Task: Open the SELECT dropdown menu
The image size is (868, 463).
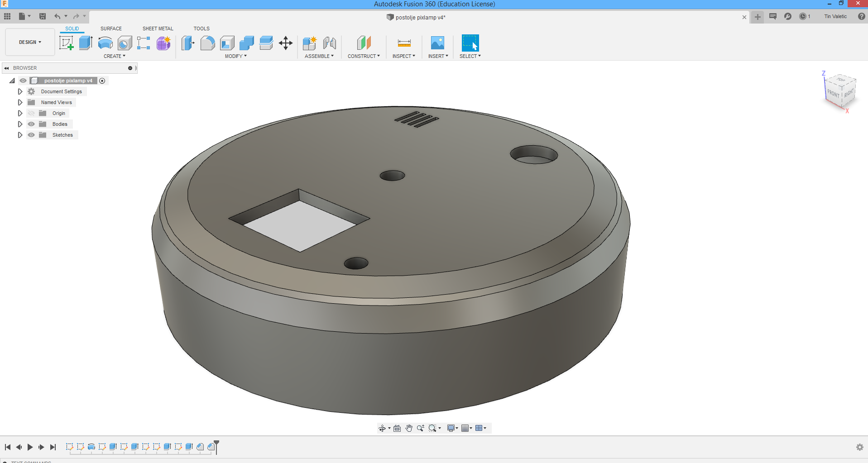Action: point(470,56)
